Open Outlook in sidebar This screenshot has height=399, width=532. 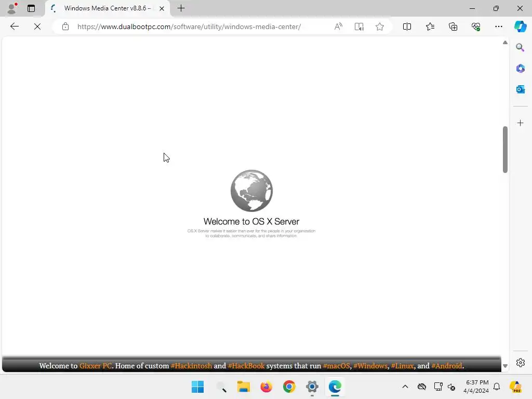[520, 89]
